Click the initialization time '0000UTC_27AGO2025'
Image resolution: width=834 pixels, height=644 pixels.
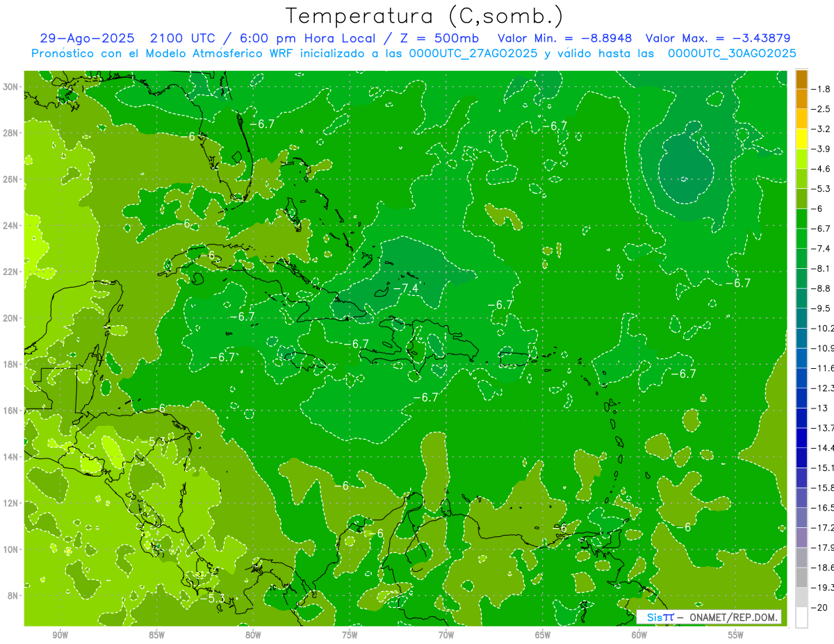pyautogui.click(x=473, y=53)
